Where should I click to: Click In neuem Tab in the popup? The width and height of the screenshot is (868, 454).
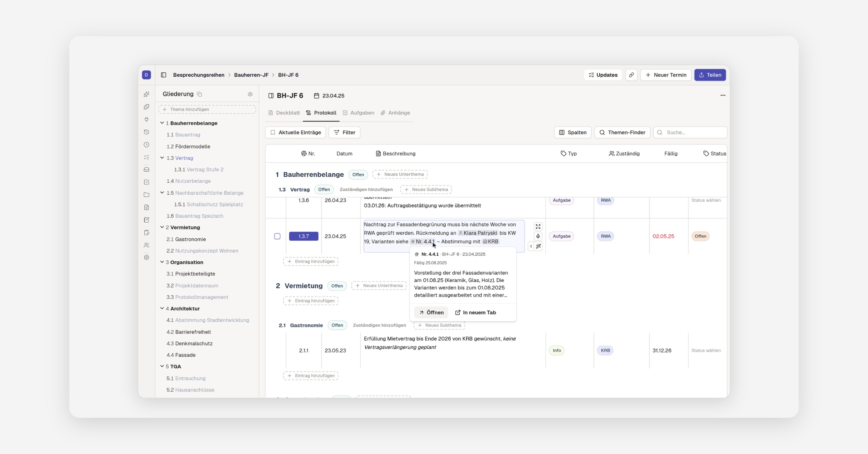(475, 312)
